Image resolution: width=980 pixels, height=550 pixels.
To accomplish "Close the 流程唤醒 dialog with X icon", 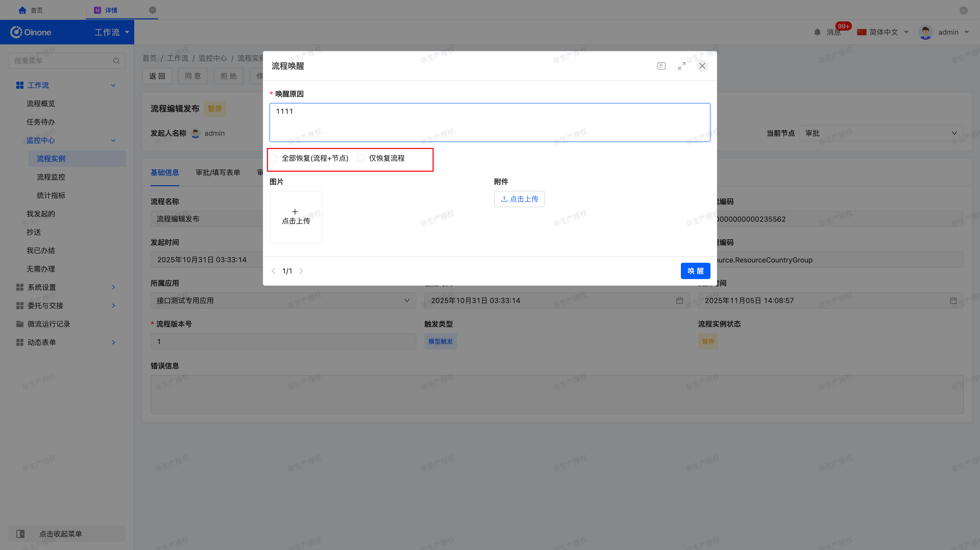I will click(702, 66).
